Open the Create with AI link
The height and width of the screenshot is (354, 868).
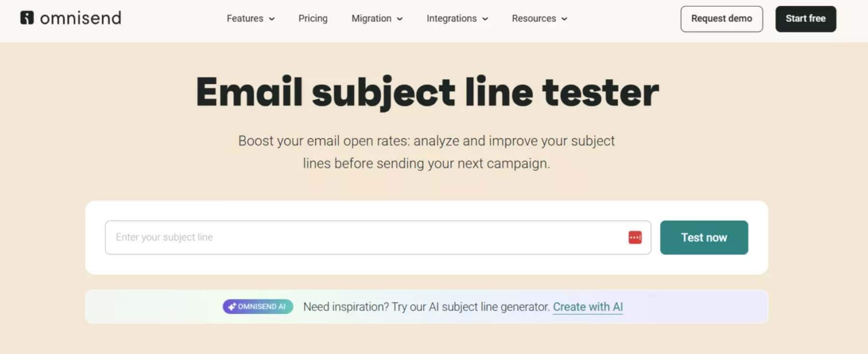coord(587,306)
